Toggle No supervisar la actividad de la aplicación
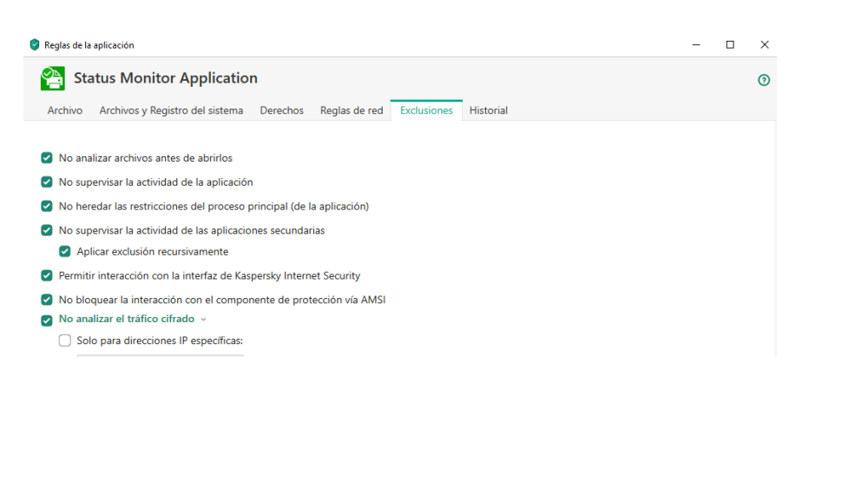This screenshot has width=868, height=489. tap(47, 182)
